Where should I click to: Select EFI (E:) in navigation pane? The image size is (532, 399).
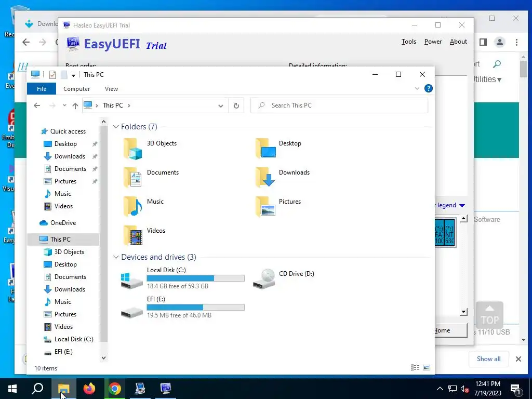(x=63, y=352)
